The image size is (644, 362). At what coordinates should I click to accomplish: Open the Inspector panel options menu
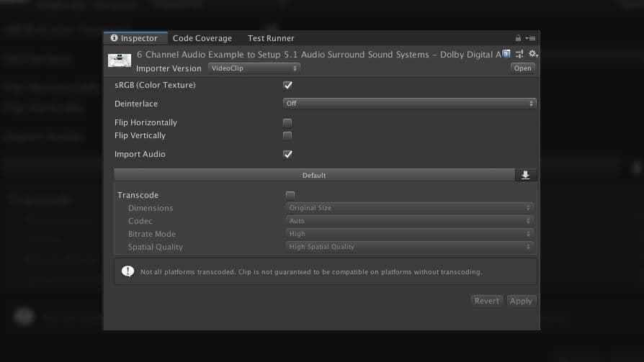[531, 38]
